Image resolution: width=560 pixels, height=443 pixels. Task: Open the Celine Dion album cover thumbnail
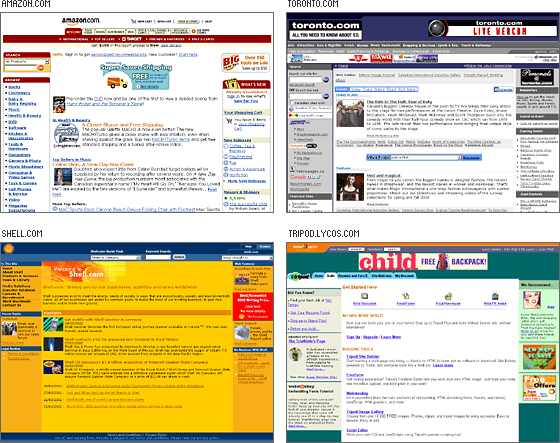point(63,176)
